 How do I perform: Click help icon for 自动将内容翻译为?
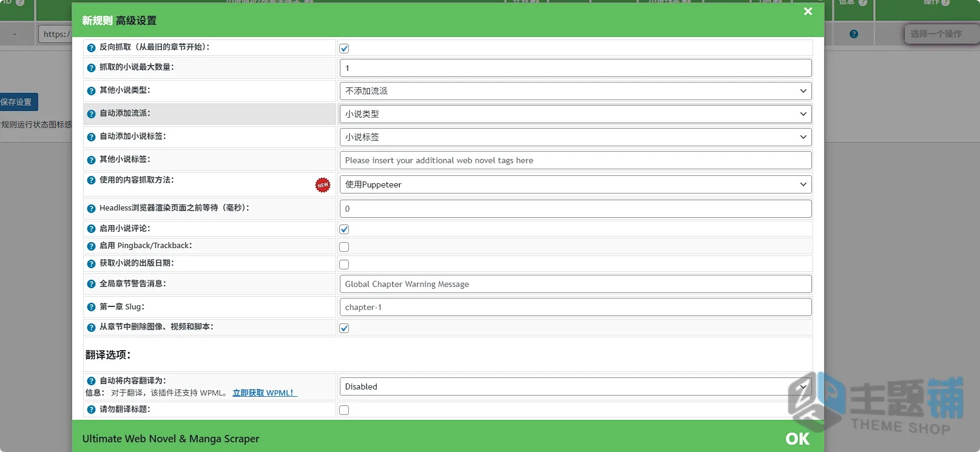click(91, 381)
